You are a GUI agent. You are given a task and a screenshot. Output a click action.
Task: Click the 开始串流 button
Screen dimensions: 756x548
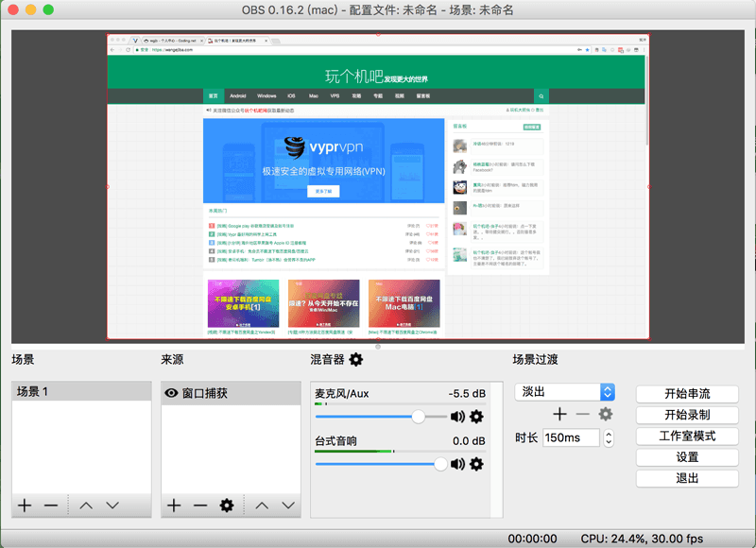click(x=687, y=393)
